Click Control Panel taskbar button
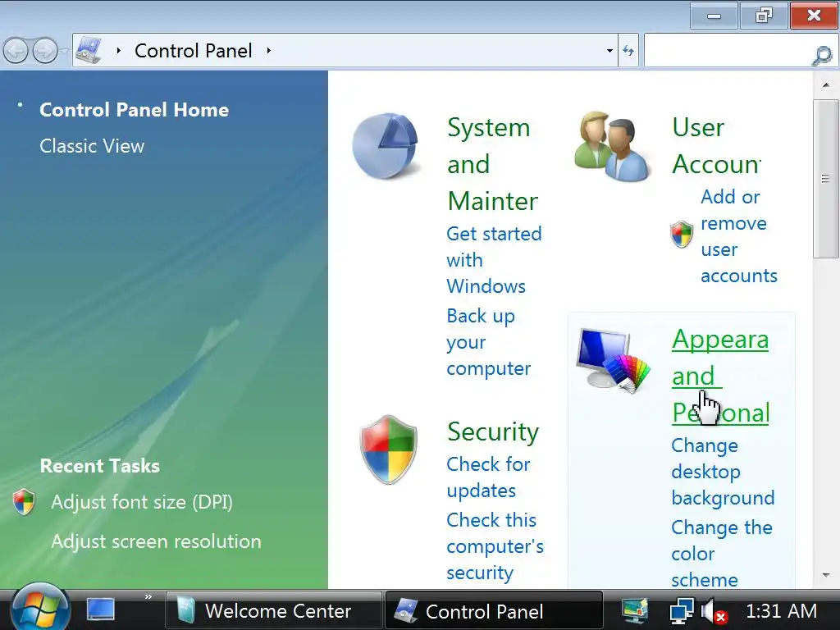Screen dimensions: 840x630 point(493,610)
